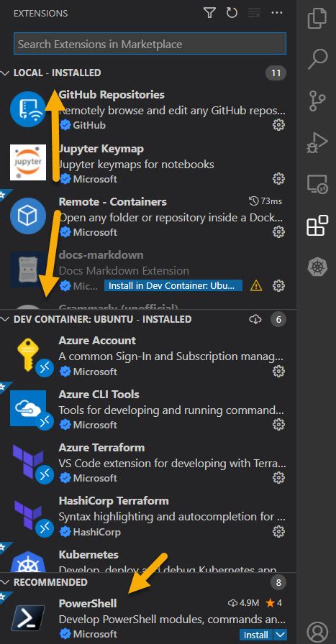Collapse Dev Container: Ubuntu - Installed section

pos(5,319)
